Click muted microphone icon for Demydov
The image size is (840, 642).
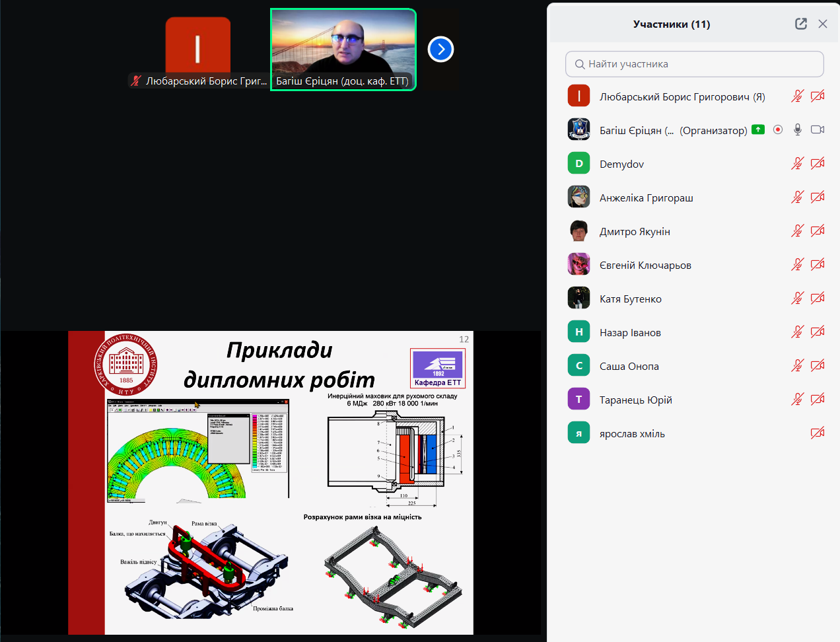pos(798,163)
